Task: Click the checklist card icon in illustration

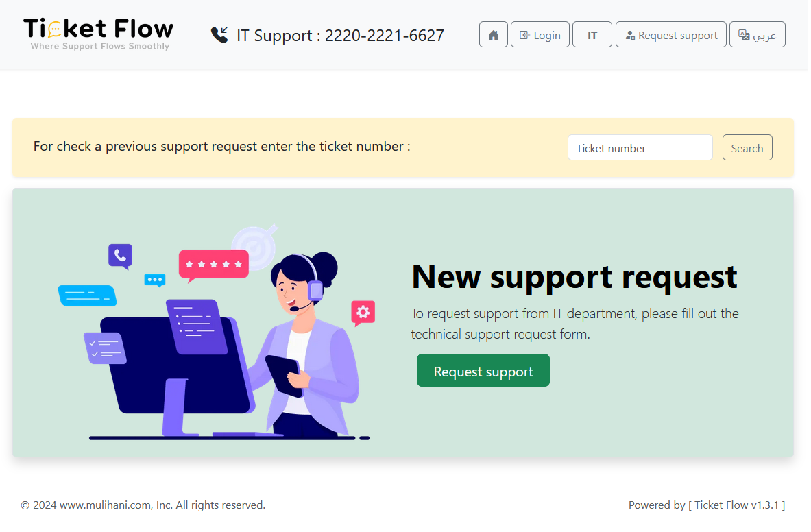Action: coord(106,349)
